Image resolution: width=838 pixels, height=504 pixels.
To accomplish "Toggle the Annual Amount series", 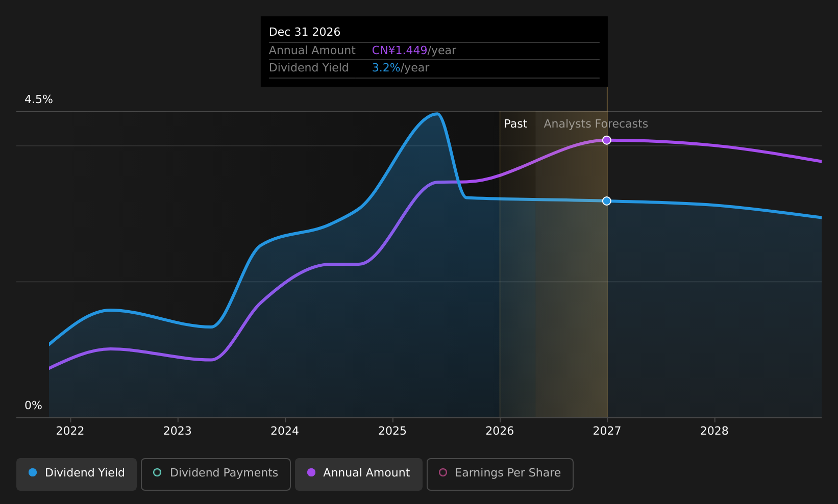I will click(359, 474).
